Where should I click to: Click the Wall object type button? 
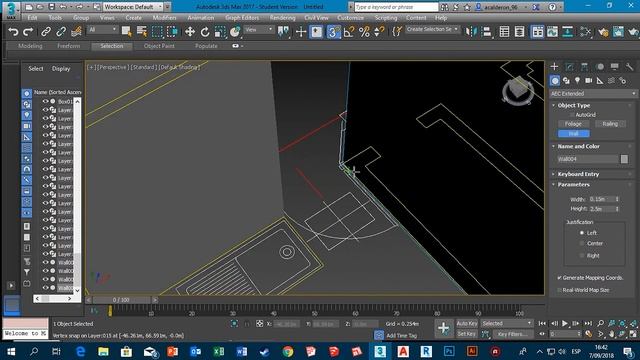click(573, 133)
